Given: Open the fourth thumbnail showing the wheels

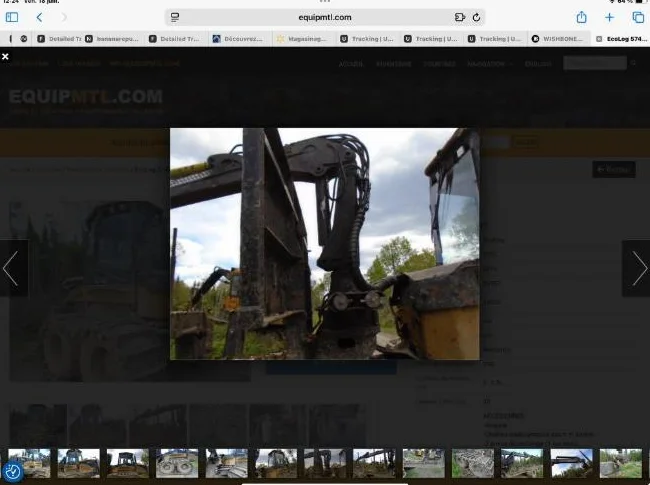Looking at the screenshot, I should [177, 463].
